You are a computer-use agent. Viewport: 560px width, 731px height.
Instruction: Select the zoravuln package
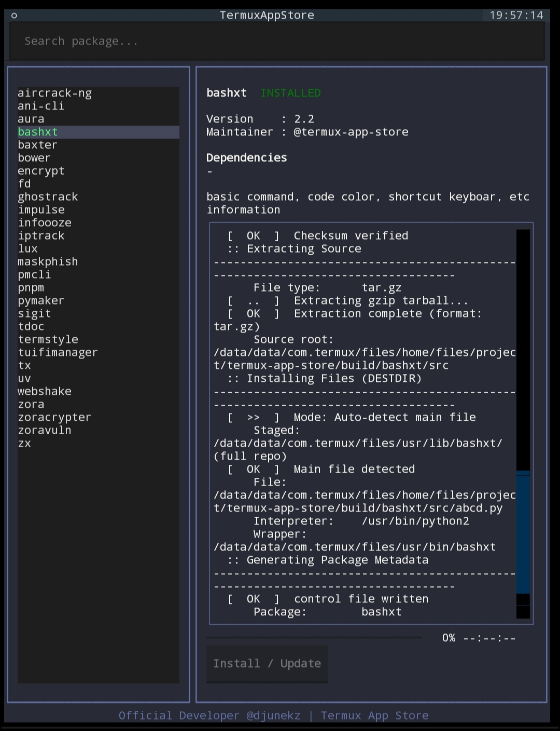pos(45,430)
